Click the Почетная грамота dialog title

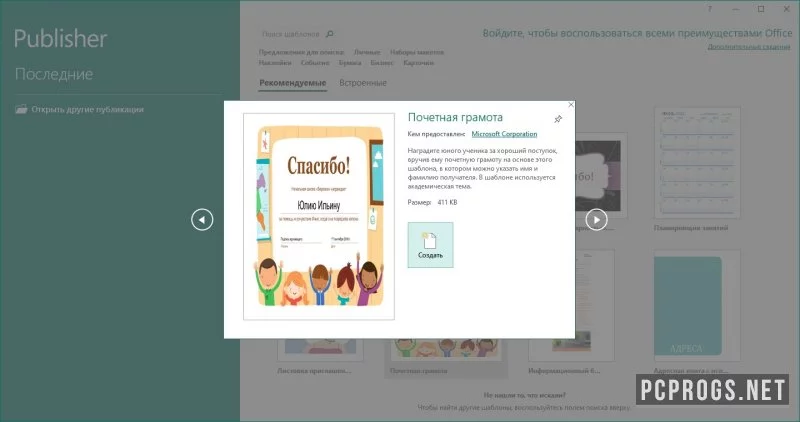pyautogui.click(x=455, y=117)
